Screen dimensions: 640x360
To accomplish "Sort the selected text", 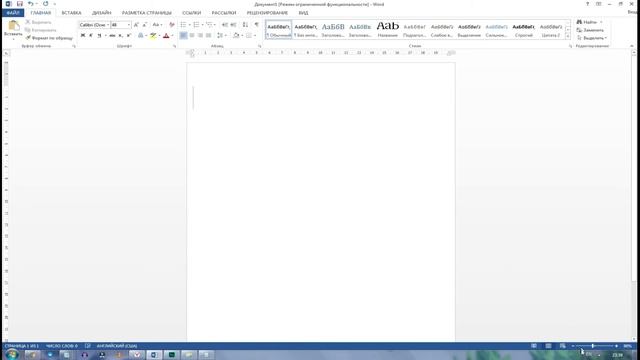I will (245, 25).
